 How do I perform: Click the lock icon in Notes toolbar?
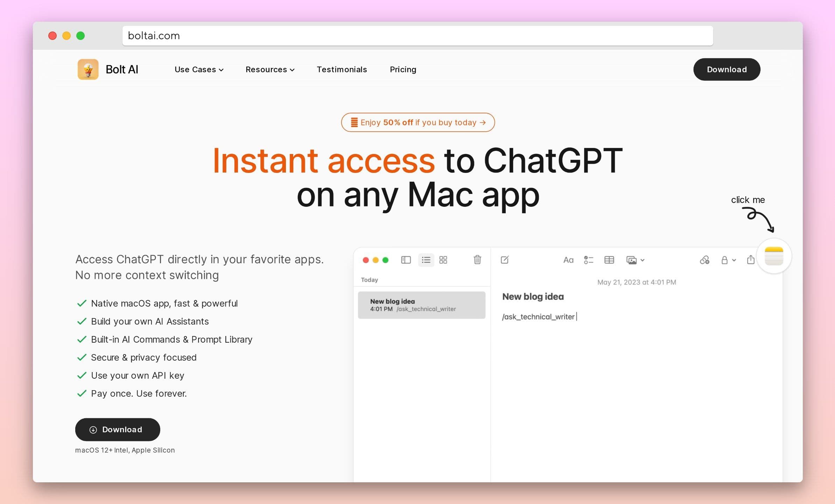[723, 260]
